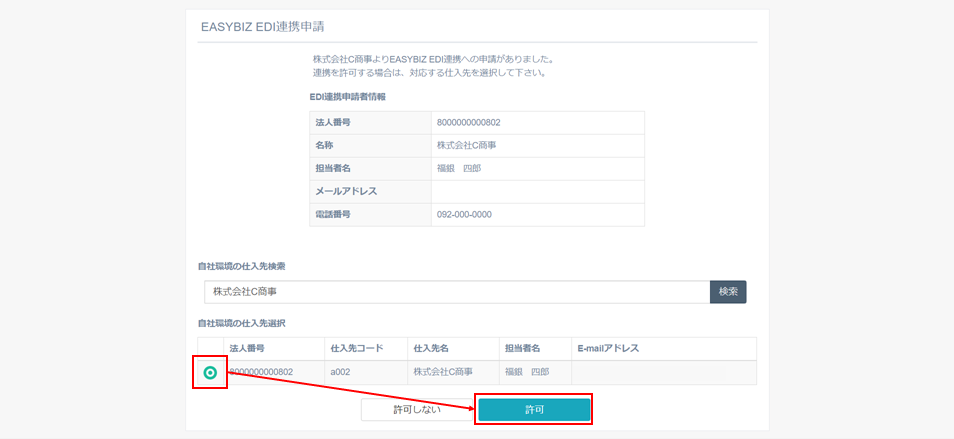Click the applicant name value 株式会社C商事
Screen dimensions: 954x439
point(467,145)
